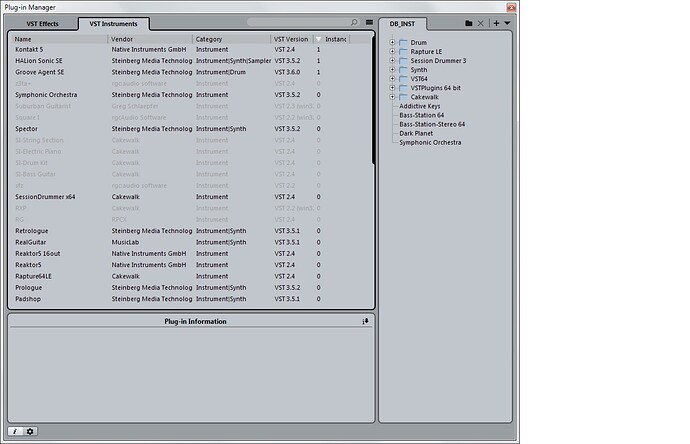Viewport: 690px width, 444px height.
Task: Select the greyed-out SI-Drum Kit row
Action: click(190, 163)
